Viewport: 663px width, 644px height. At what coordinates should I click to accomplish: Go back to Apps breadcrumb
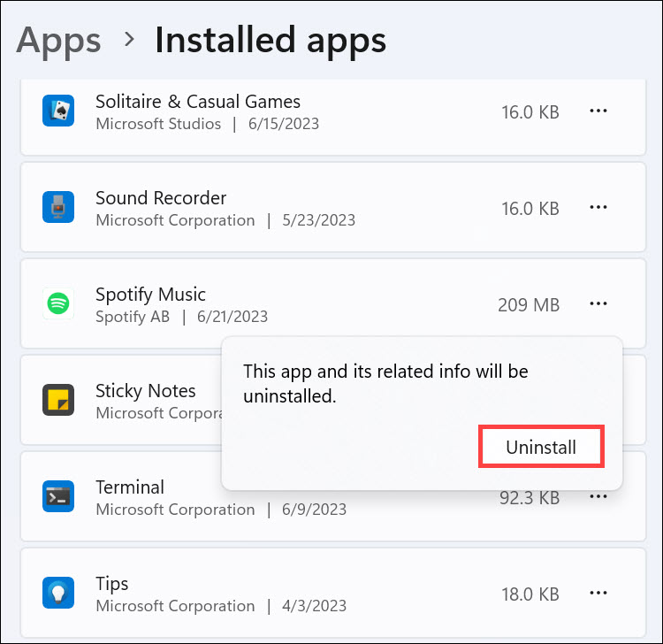(58, 40)
